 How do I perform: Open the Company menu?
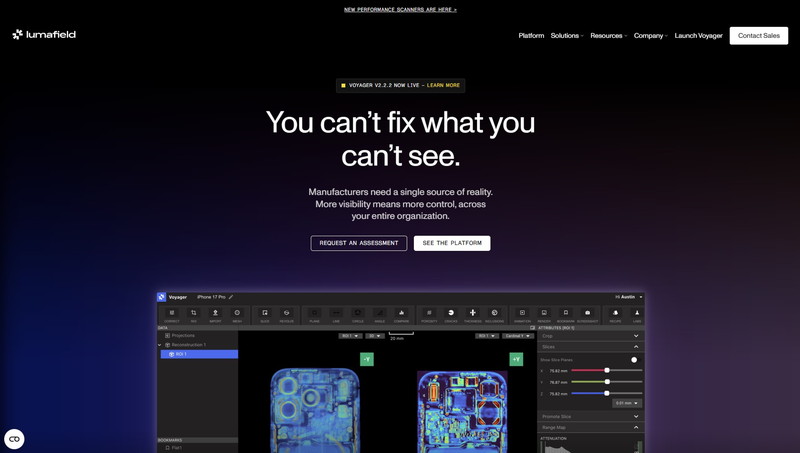[651, 36]
